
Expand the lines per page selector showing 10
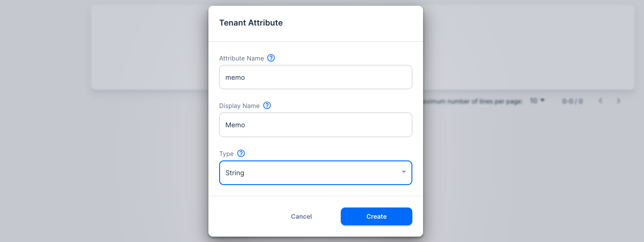(538, 101)
